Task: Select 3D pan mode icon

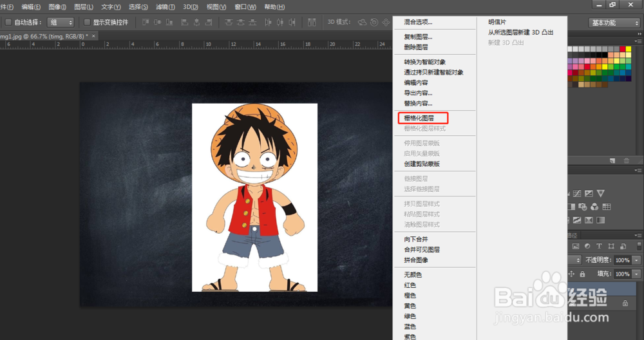Action: point(386,22)
